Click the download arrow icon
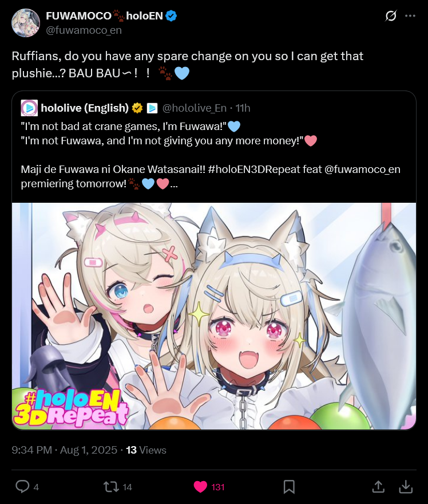The width and height of the screenshot is (428, 504). click(x=406, y=487)
